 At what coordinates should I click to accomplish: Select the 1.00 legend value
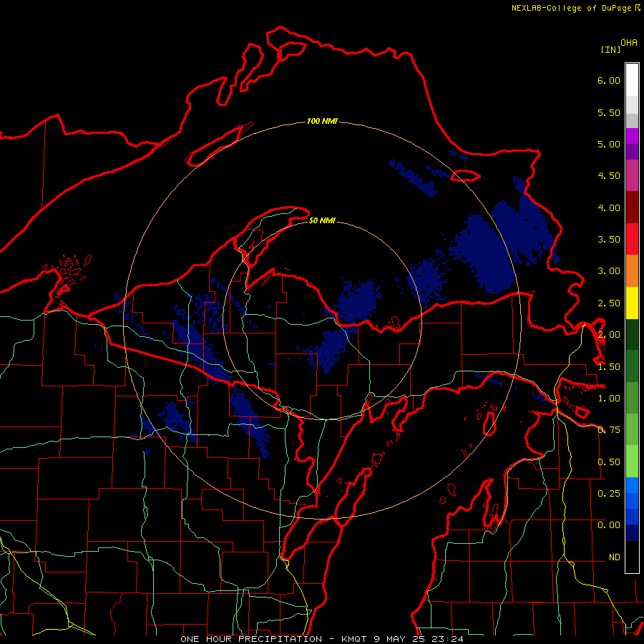(609, 399)
